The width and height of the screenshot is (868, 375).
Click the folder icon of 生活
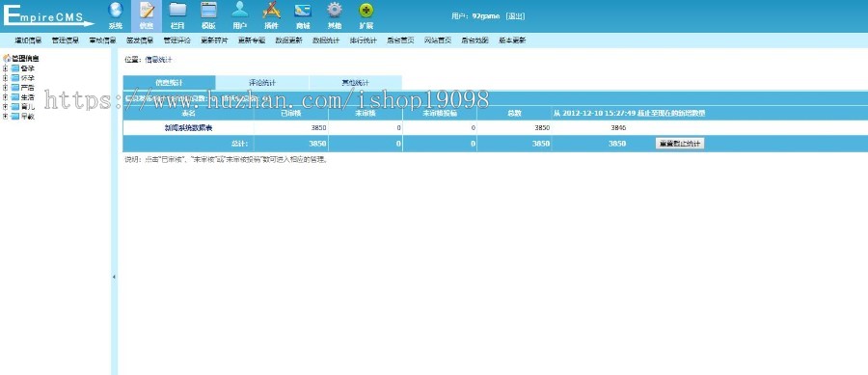pyautogui.click(x=14, y=97)
